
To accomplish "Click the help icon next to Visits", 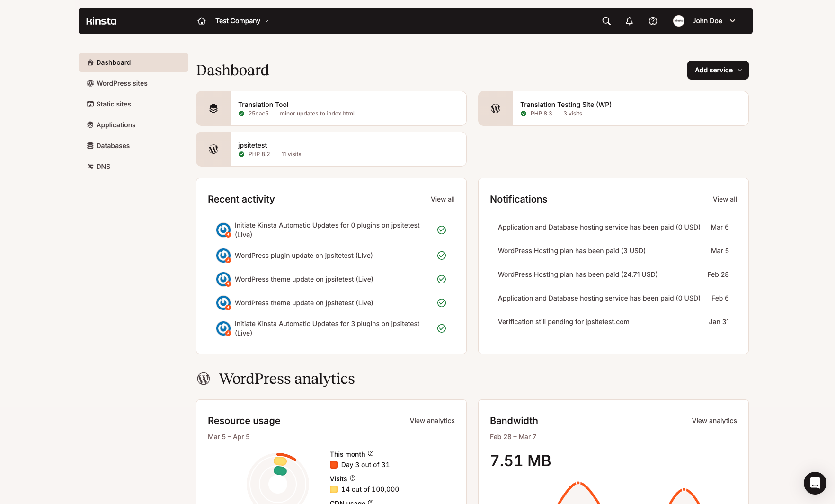I will tap(353, 478).
